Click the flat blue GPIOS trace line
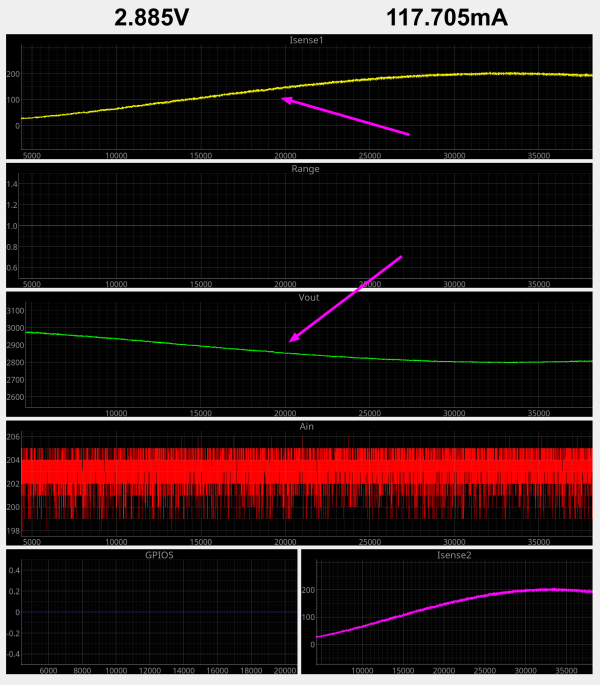Screen dimensions: 600x685 point(160,612)
